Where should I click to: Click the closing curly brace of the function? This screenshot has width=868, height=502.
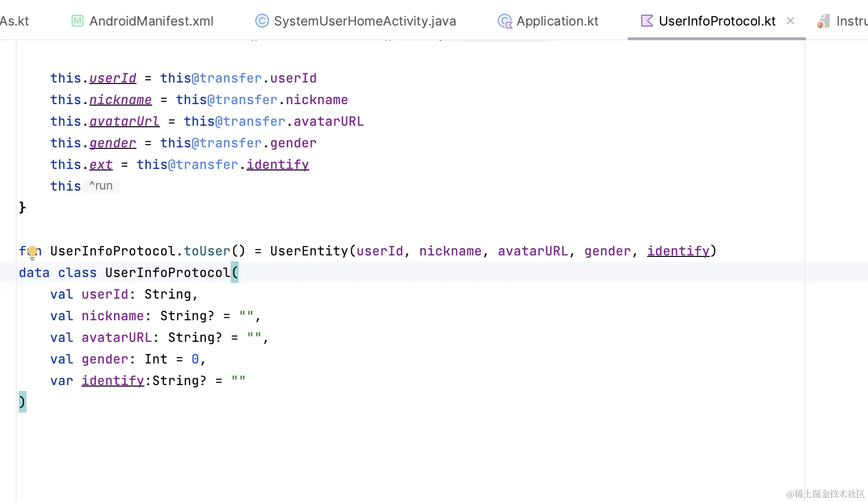(x=23, y=208)
